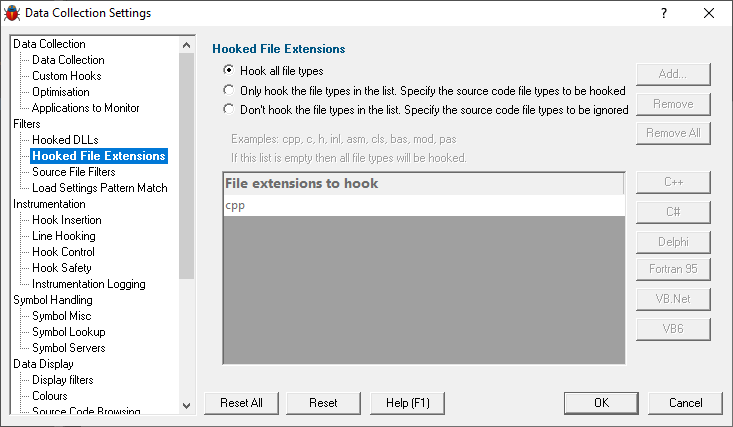Screen dimensions: 733x427
Task: Click the scroll down arrow in tree
Action: tap(187, 405)
